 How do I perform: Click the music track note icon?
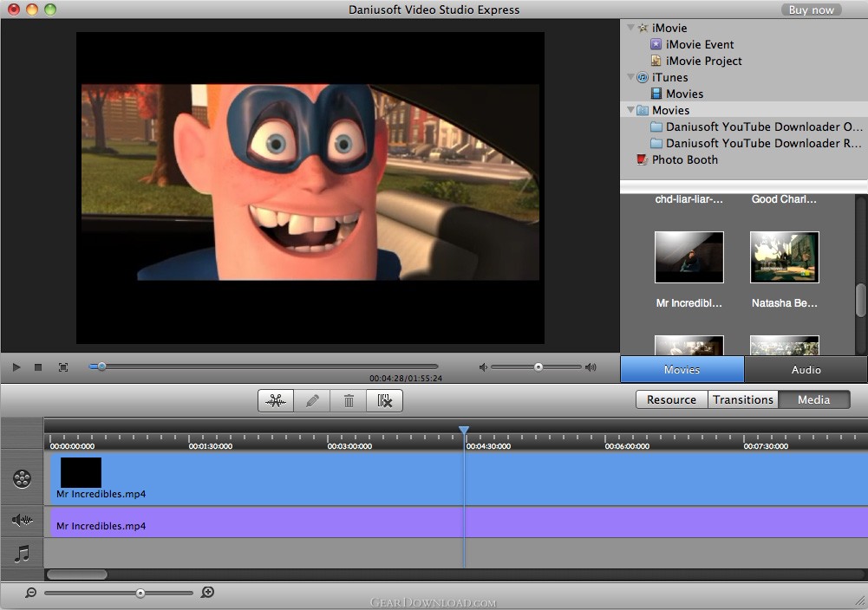pyautogui.click(x=23, y=554)
